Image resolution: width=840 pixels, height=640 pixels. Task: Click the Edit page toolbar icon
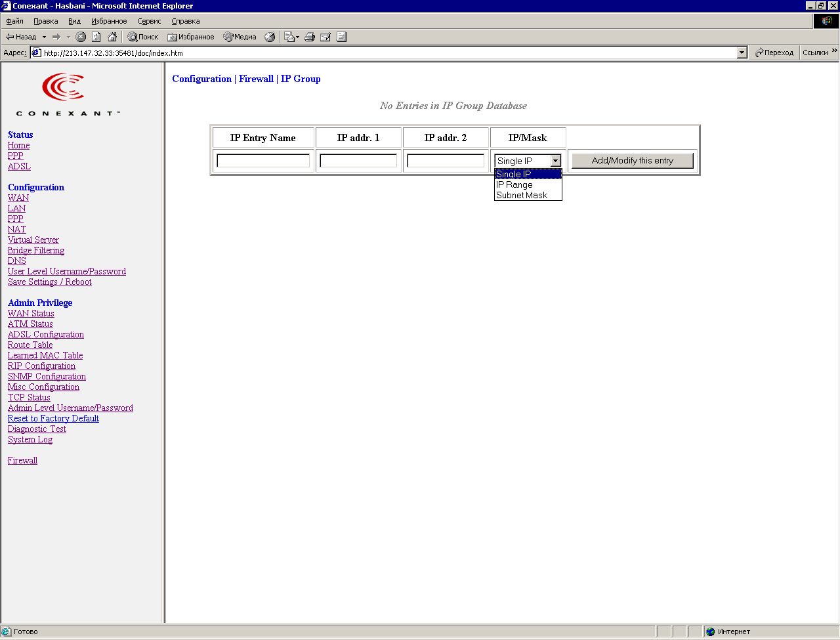click(x=325, y=37)
